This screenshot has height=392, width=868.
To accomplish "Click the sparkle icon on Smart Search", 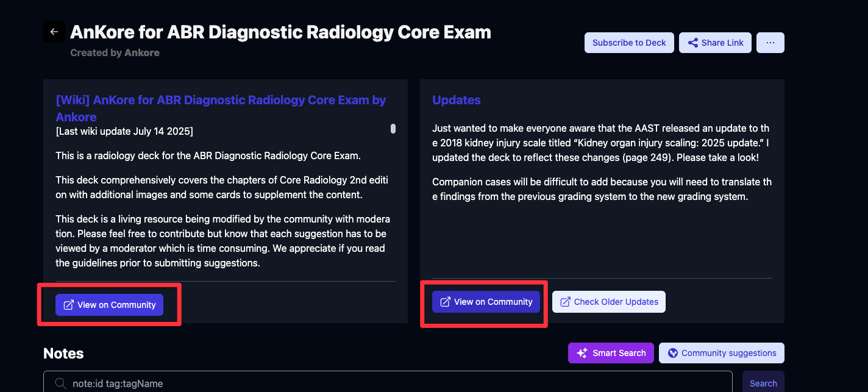I will tap(582, 353).
